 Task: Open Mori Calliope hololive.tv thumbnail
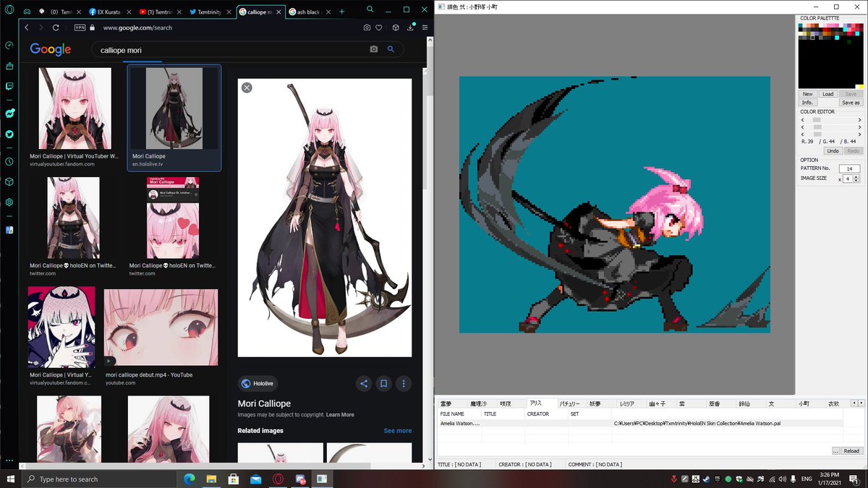tap(174, 108)
